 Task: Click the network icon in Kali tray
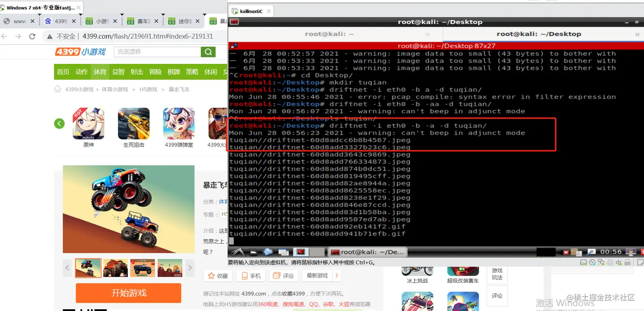tap(592, 252)
